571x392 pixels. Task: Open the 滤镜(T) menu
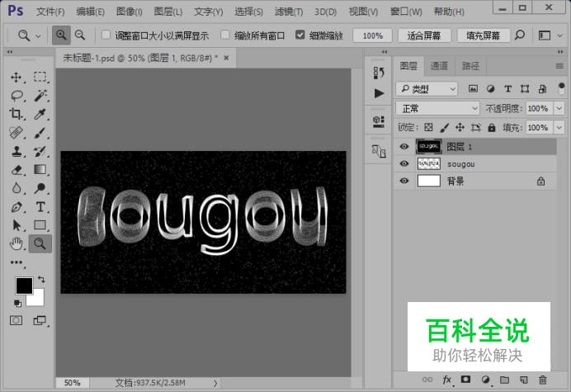(289, 12)
